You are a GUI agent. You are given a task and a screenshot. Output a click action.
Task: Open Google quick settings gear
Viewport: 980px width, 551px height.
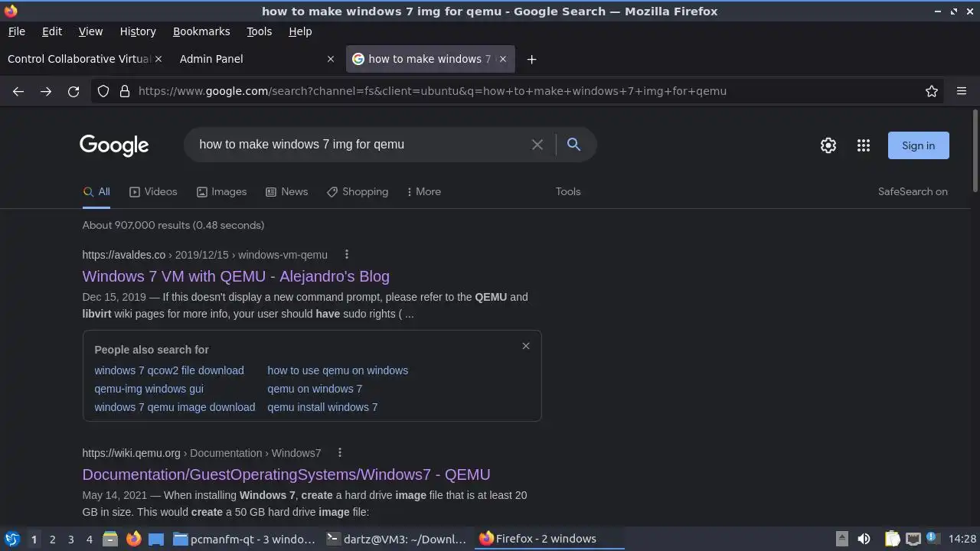(828, 145)
